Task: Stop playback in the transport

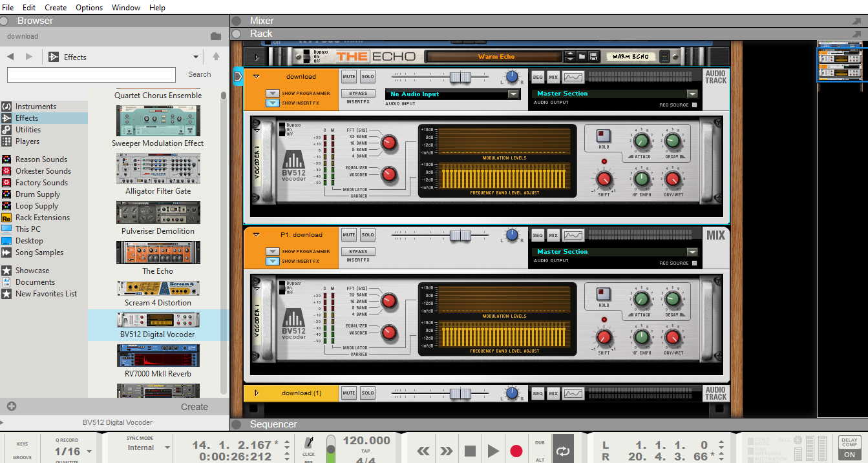Action: tap(470, 451)
